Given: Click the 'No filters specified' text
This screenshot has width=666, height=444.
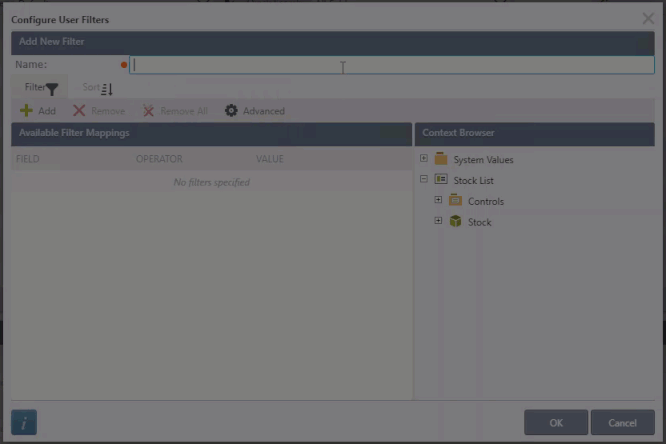Looking at the screenshot, I should (x=212, y=182).
